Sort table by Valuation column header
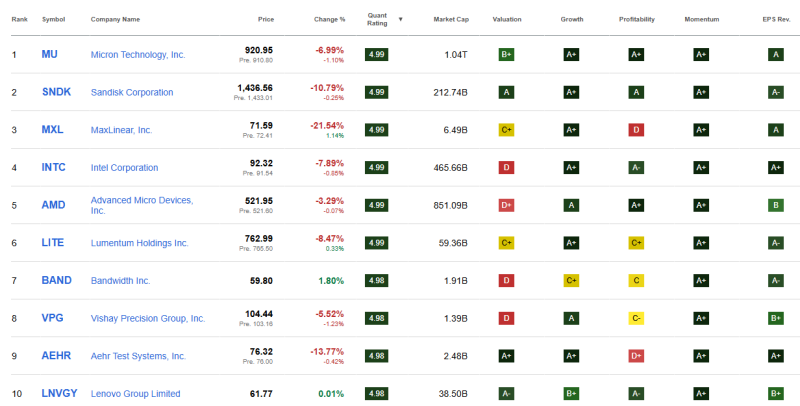Screen dimensions: 800x406 [x=507, y=19]
